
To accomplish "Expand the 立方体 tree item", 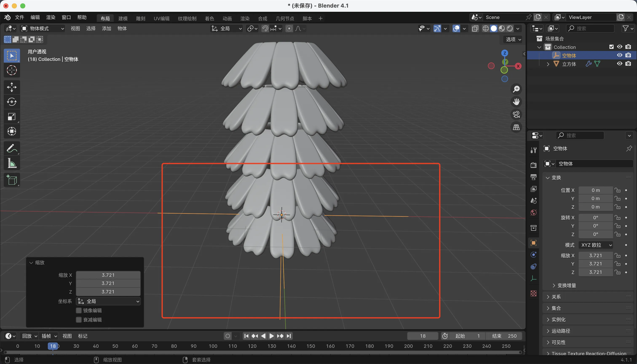I will [x=548, y=64].
